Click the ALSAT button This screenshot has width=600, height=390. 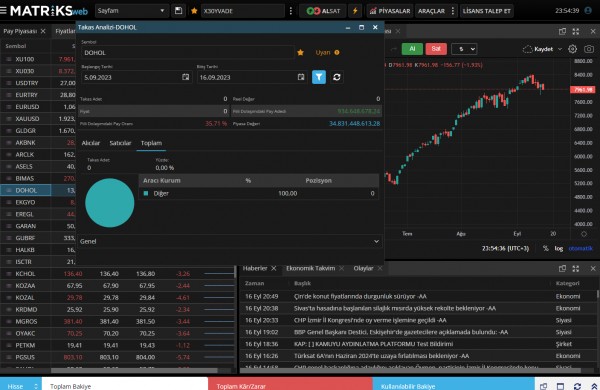323,11
